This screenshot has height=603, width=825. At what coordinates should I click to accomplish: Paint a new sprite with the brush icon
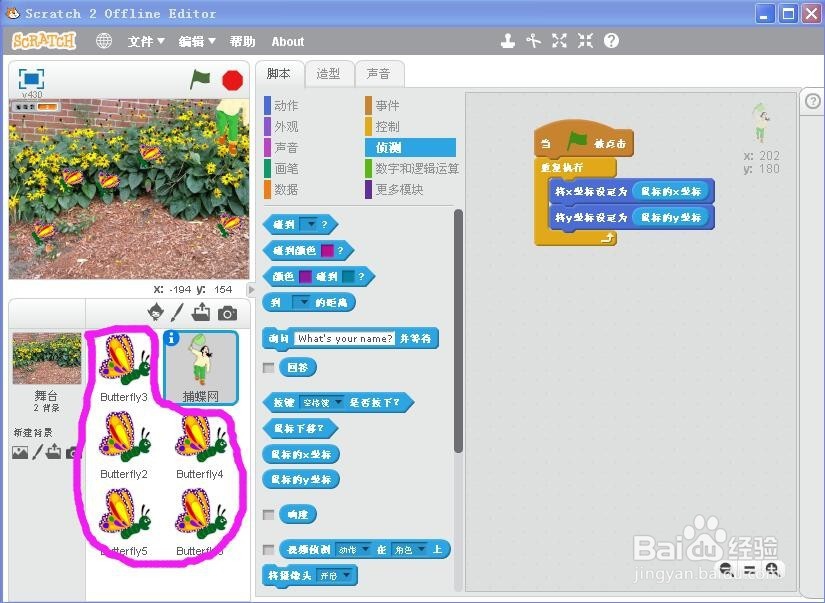[x=178, y=313]
